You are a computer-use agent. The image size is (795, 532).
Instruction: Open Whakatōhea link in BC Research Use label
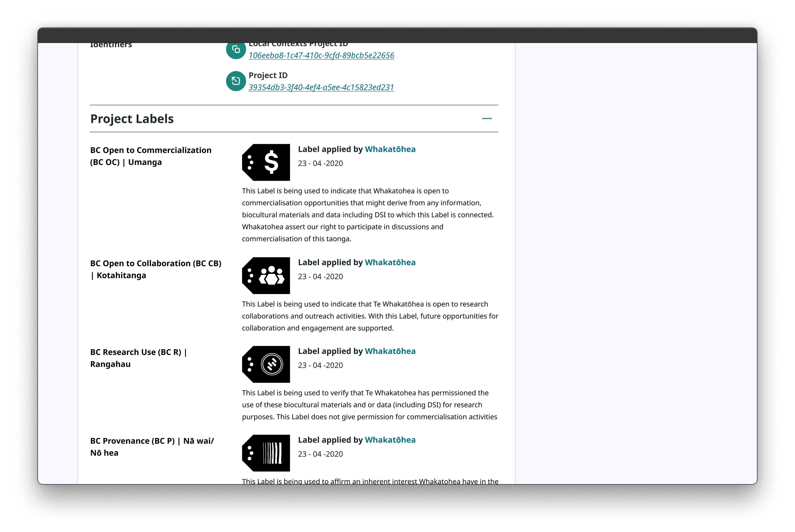390,351
